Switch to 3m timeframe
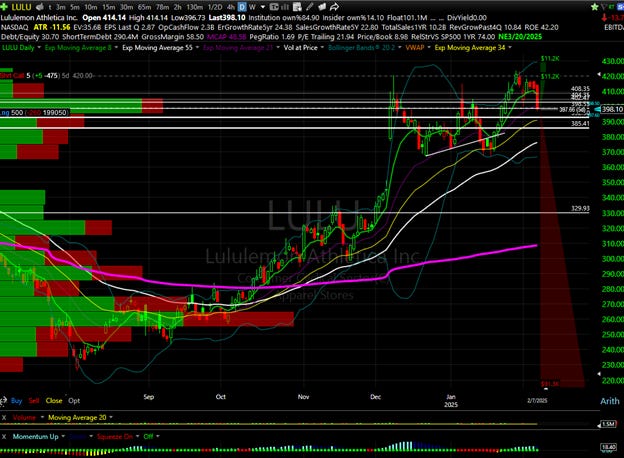 click(60, 7)
